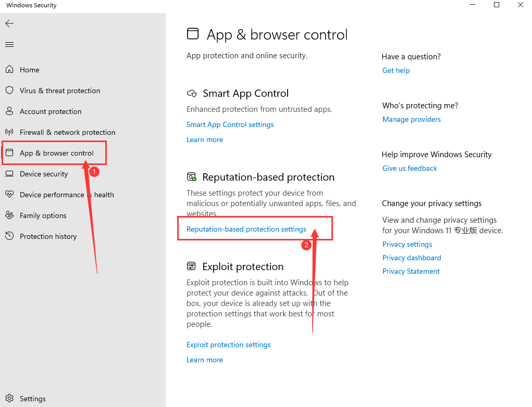
Task: Click the Reputation-based protection icon
Action: click(192, 176)
